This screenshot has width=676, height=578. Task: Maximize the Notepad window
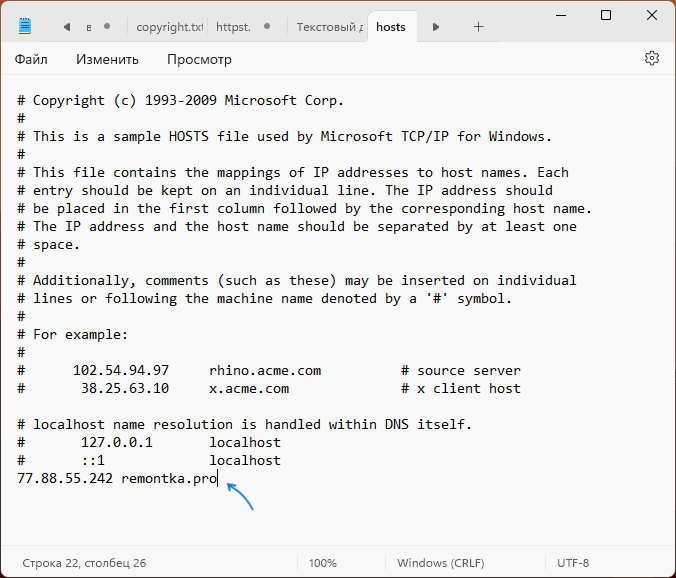[x=606, y=16]
